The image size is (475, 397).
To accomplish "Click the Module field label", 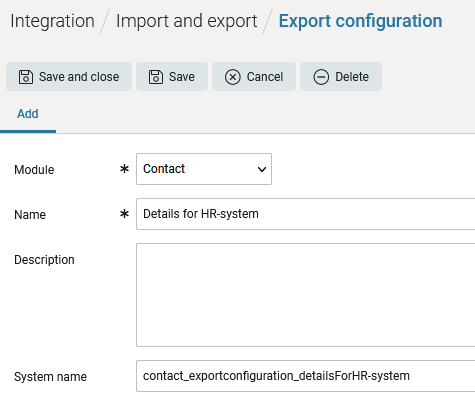I will (x=34, y=170).
